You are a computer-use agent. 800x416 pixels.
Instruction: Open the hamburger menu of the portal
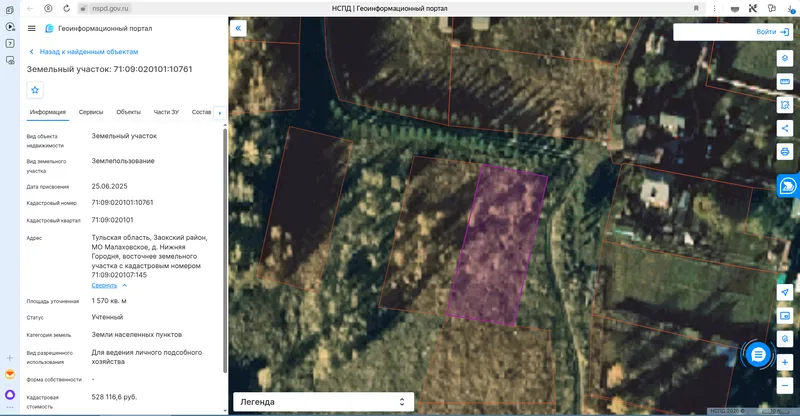click(32, 29)
